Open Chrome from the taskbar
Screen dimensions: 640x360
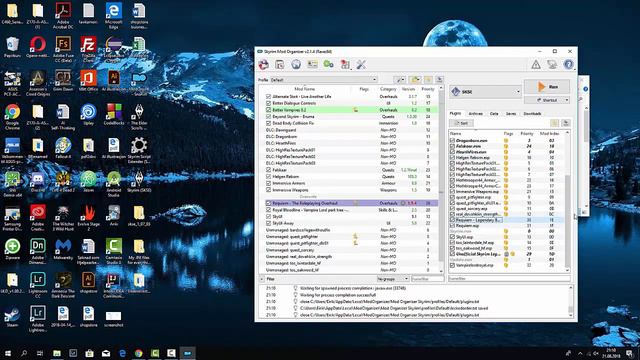tap(139, 353)
